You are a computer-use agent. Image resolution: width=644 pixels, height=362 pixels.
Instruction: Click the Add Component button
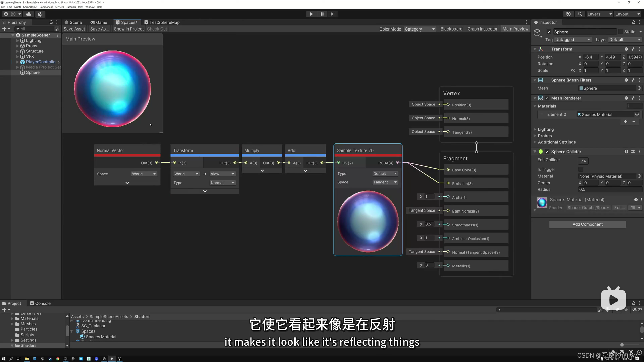pyautogui.click(x=587, y=224)
